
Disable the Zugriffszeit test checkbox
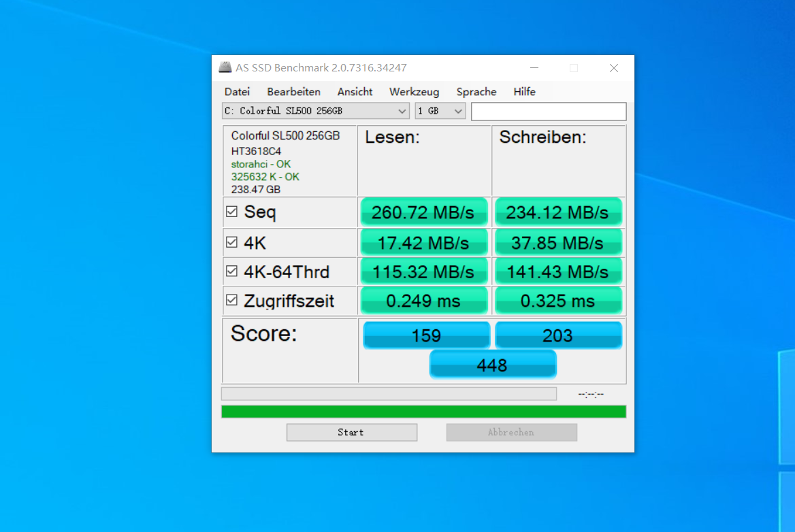(x=231, y=300)
